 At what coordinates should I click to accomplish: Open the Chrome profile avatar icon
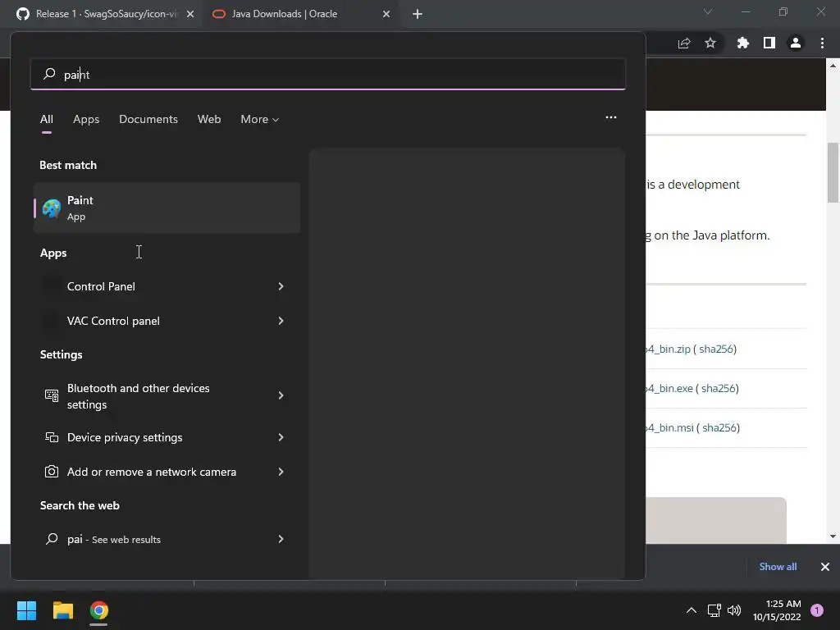[x=796, y=43]
